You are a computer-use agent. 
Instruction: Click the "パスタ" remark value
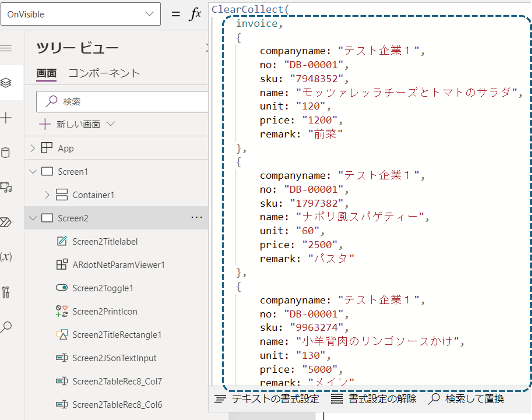tap(331, 259)
